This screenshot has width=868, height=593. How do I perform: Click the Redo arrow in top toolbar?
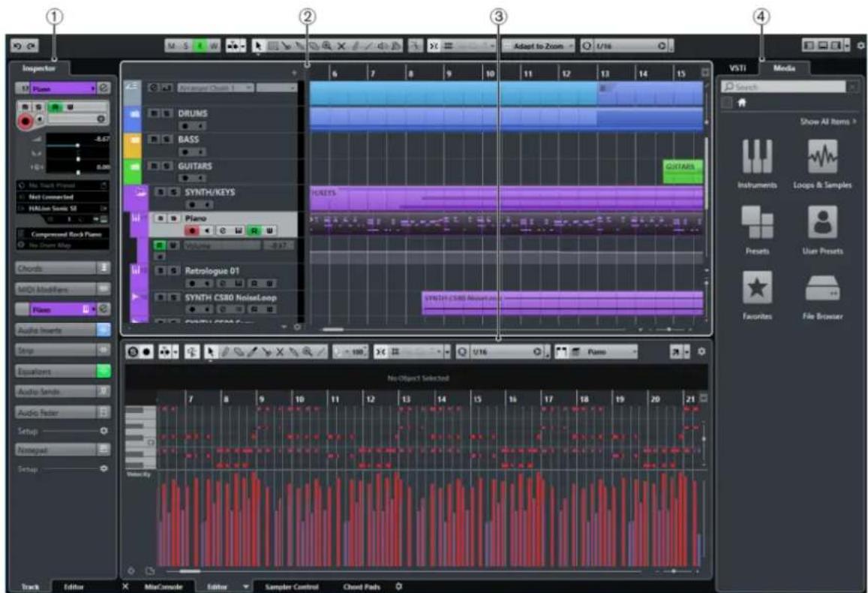[32, 46]
